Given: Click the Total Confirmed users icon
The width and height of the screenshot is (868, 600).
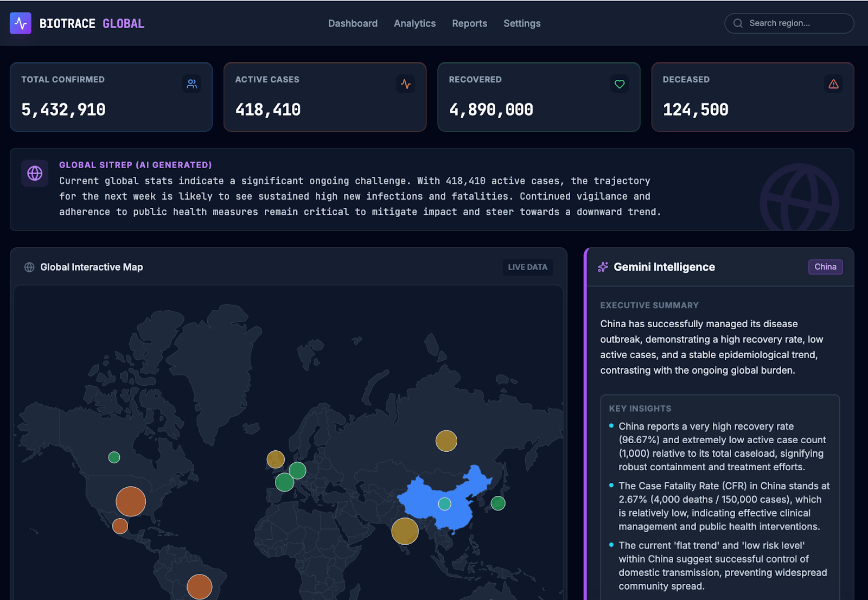Looking at the screenshot, I should coord(192,84).
